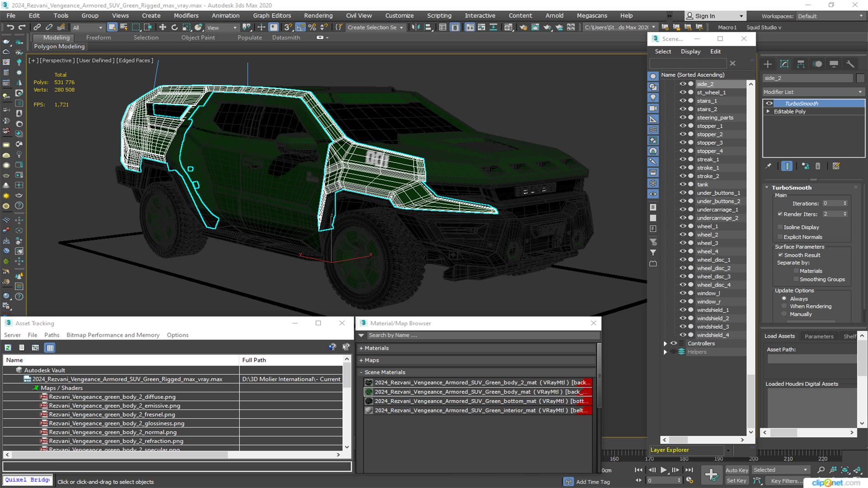The height and width of the screenshot is (488, 868).
Task: Click the large Set Keys plus-key button
Action: [x=712, y=475]
